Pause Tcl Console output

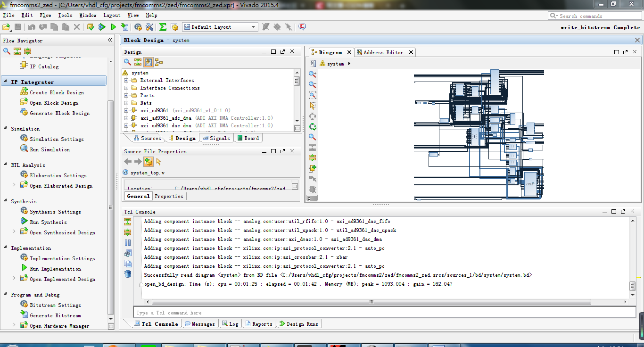pos(128,243)
